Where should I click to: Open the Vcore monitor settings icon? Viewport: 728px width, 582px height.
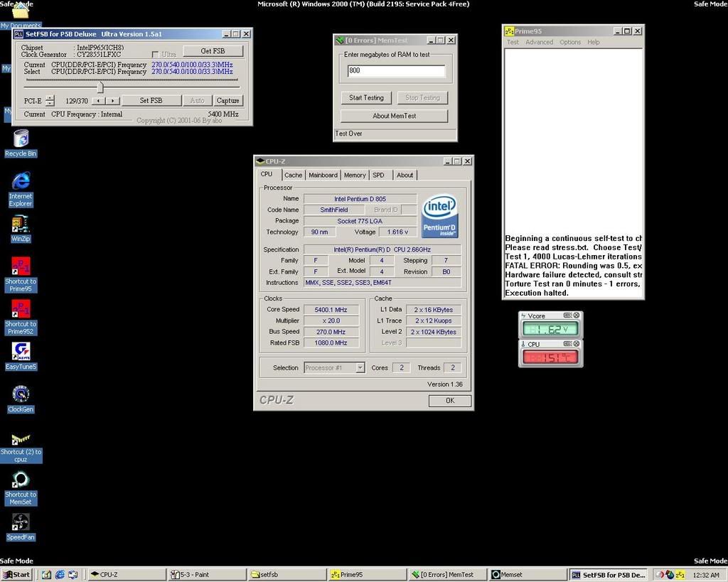click(567, 315)
